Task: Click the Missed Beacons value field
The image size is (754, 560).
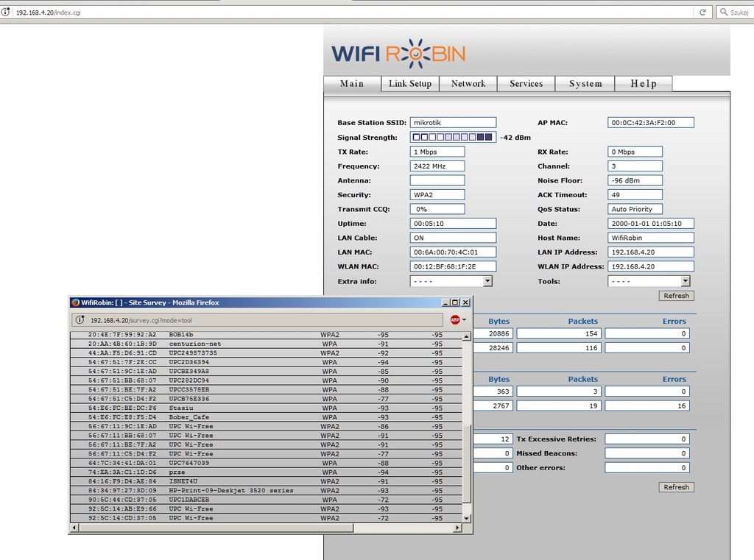Action: [647, 453]
